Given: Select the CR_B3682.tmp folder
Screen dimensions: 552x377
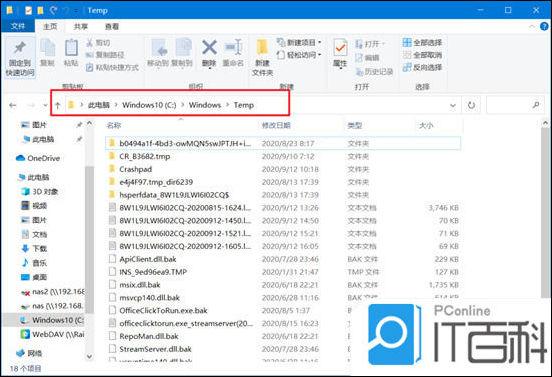Looking at the screenshot, I should (282, 156).
